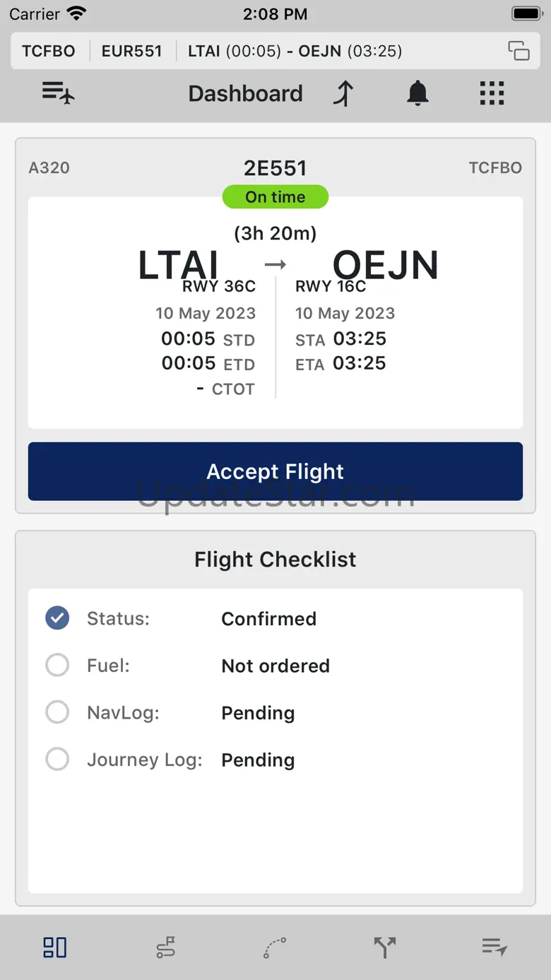
Task: Check the Journey Log checklist circle
Action: pos(57,760)
